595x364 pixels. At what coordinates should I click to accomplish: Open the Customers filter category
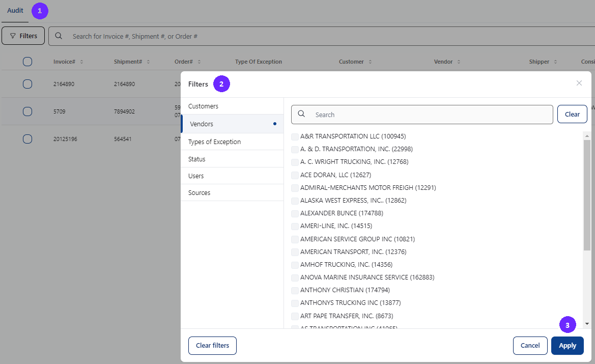tap(203, 106)
